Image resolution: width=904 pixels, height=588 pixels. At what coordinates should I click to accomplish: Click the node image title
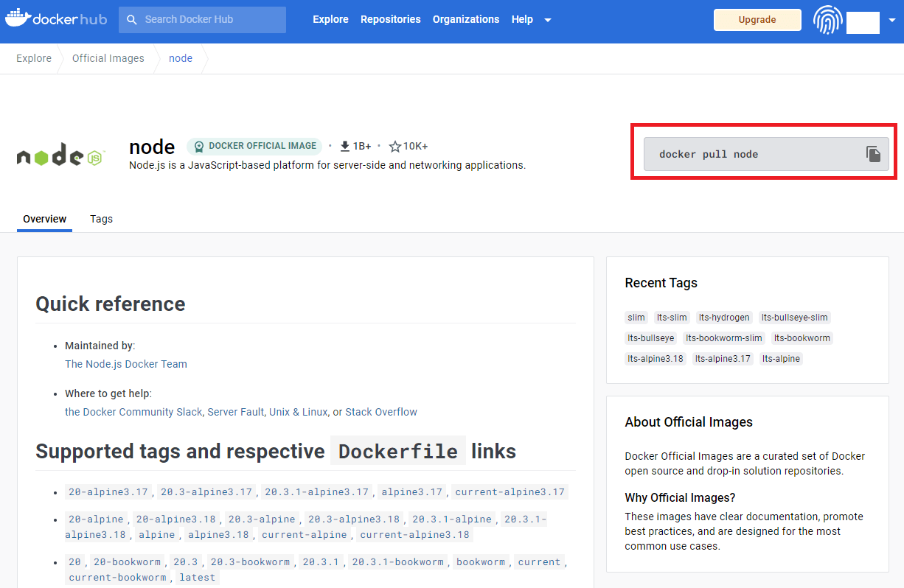pos(152,147)
